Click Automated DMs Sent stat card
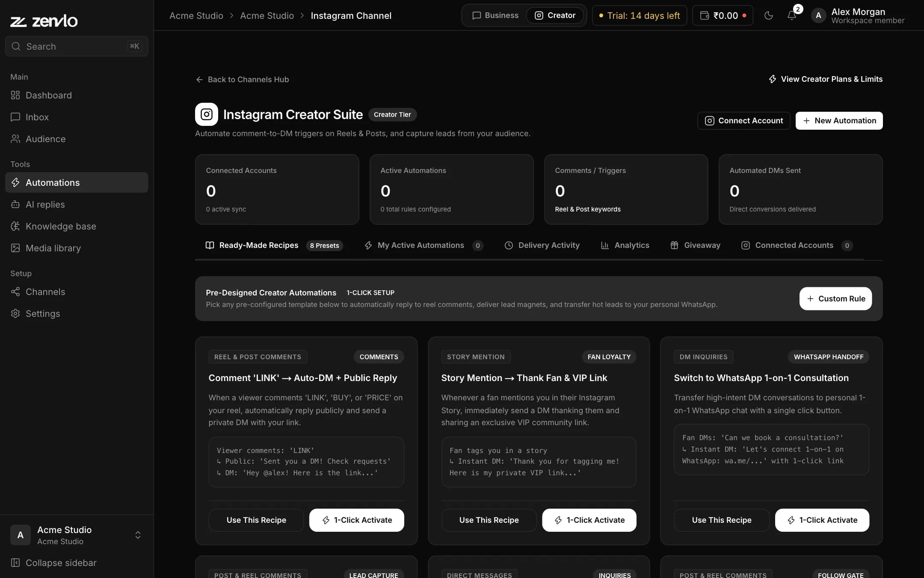924x578 pixels. click(x=801, y=189)
